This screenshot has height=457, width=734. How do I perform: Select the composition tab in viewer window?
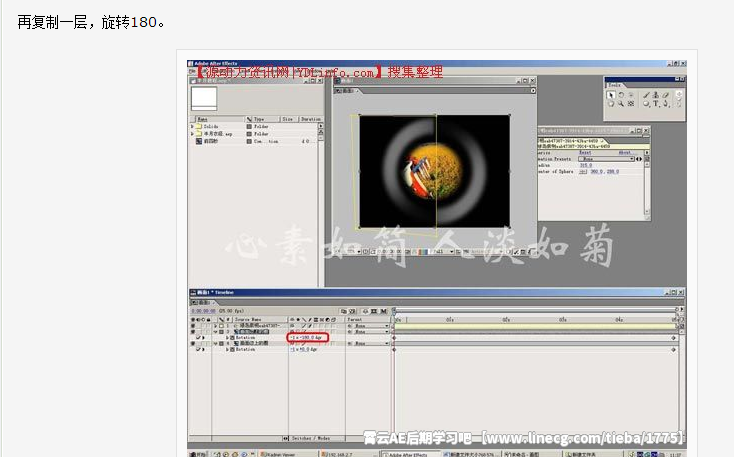[x=345, y=91]
